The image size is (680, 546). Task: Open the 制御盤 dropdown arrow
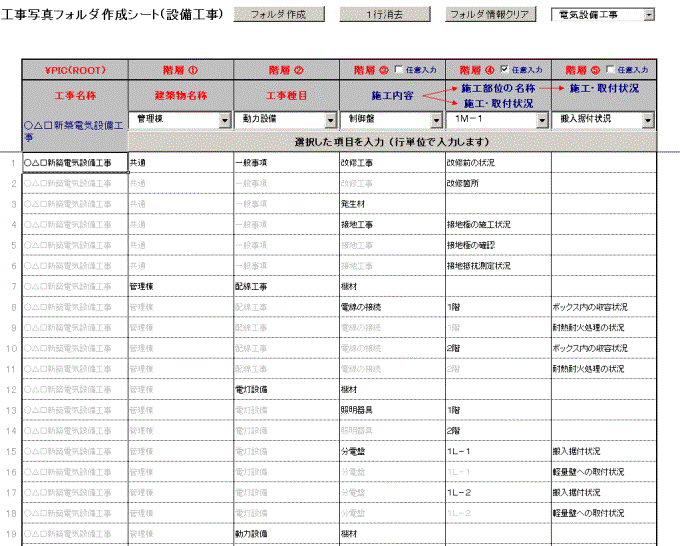[436, 120]
